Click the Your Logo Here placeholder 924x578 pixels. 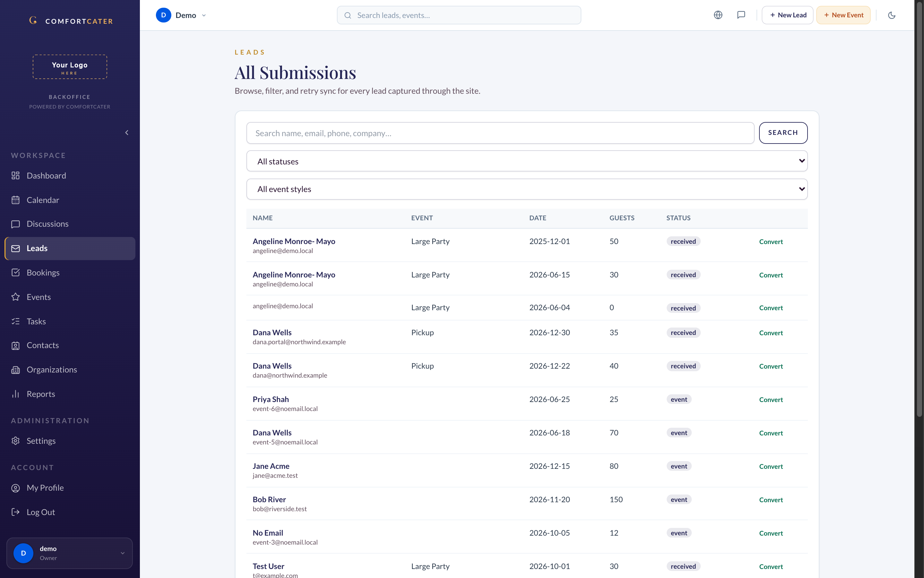click(x=70, y=67)
